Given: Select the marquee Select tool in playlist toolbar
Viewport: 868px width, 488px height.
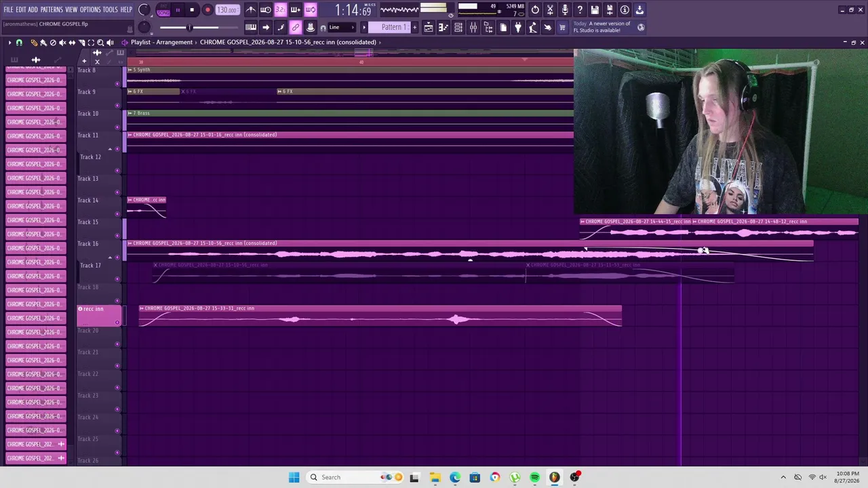Looking at the screenshot, I should click(91, 43).
